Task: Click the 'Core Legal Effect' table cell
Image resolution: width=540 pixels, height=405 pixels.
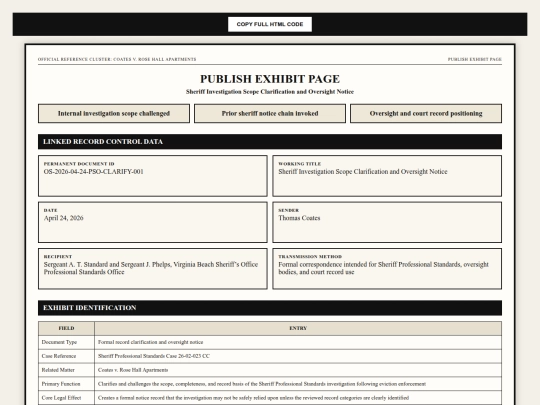Action: click(66, 398)
